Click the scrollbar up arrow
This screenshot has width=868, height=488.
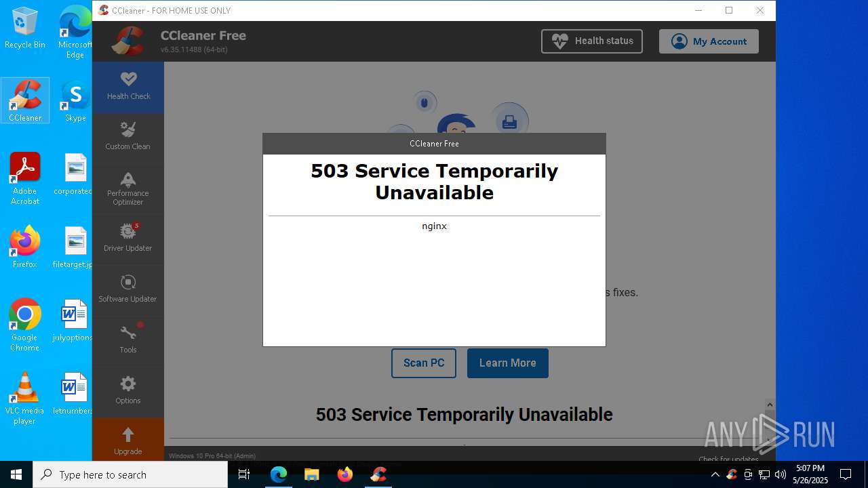(770, 405)
